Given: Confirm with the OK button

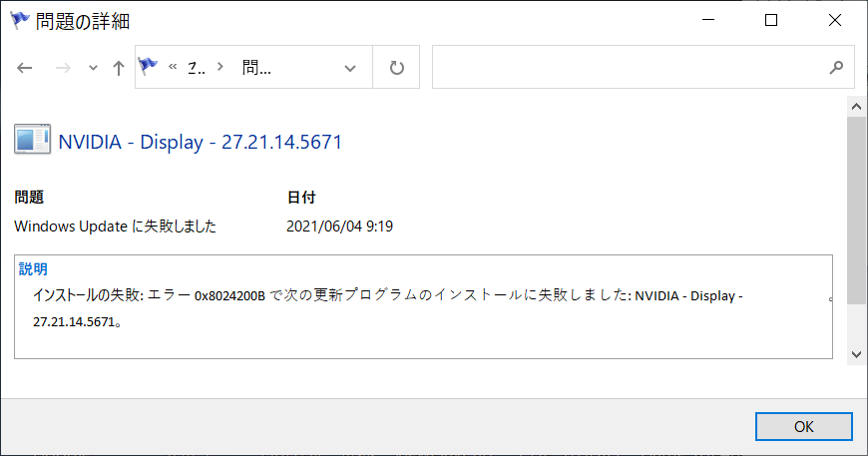Looking at the screenshot, I should 804,427.
